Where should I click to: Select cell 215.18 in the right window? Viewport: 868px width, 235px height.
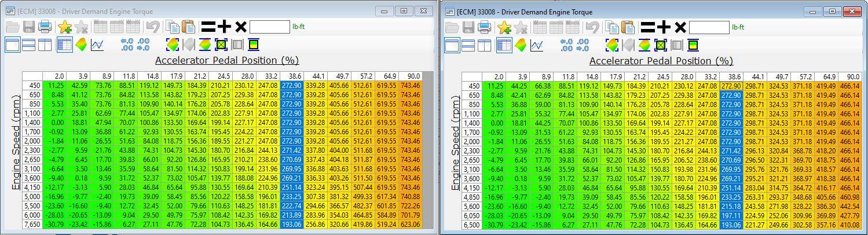click(x=731, y=207)
